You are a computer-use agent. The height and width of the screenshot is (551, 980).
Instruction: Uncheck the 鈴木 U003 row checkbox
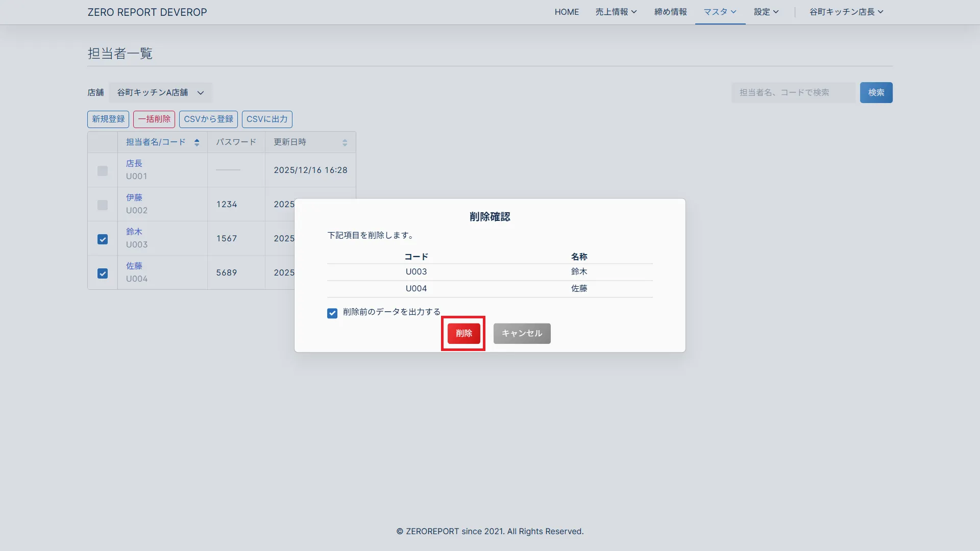[103, 239]
